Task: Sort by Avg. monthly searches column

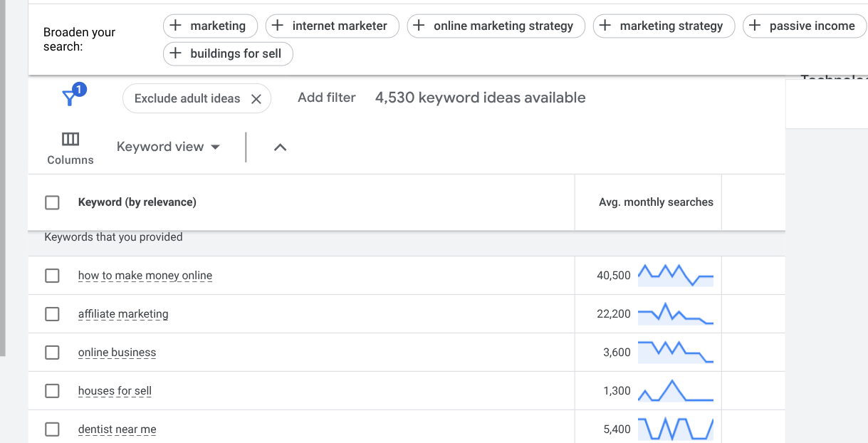Action: pos(655,203)
